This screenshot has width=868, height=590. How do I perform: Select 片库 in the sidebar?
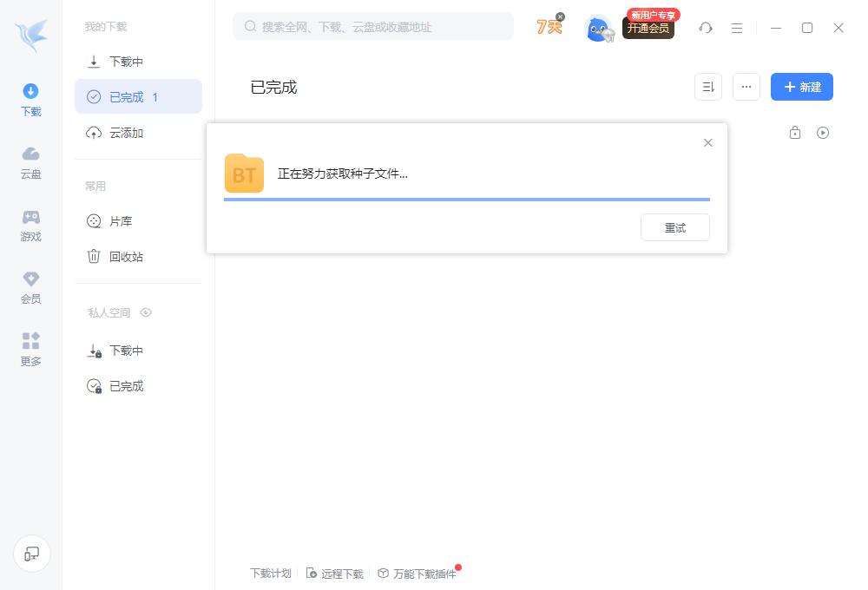click(122, 221)
